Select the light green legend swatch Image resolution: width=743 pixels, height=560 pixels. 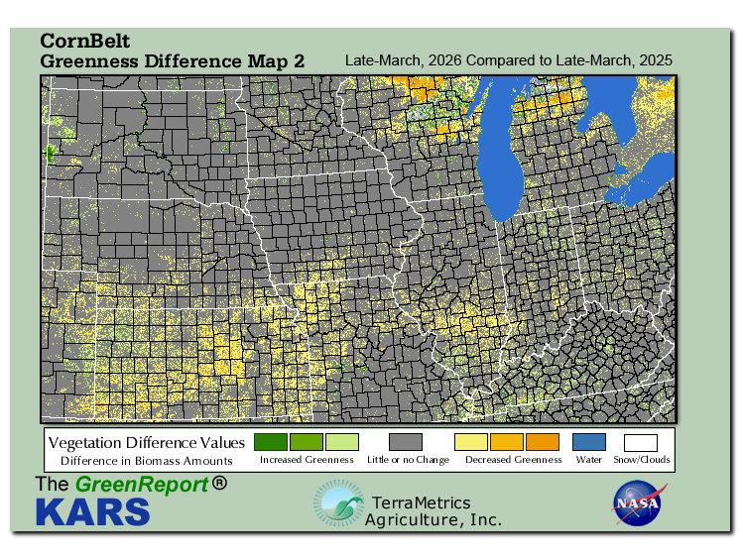pyautogui.click(x=341, y=441)
